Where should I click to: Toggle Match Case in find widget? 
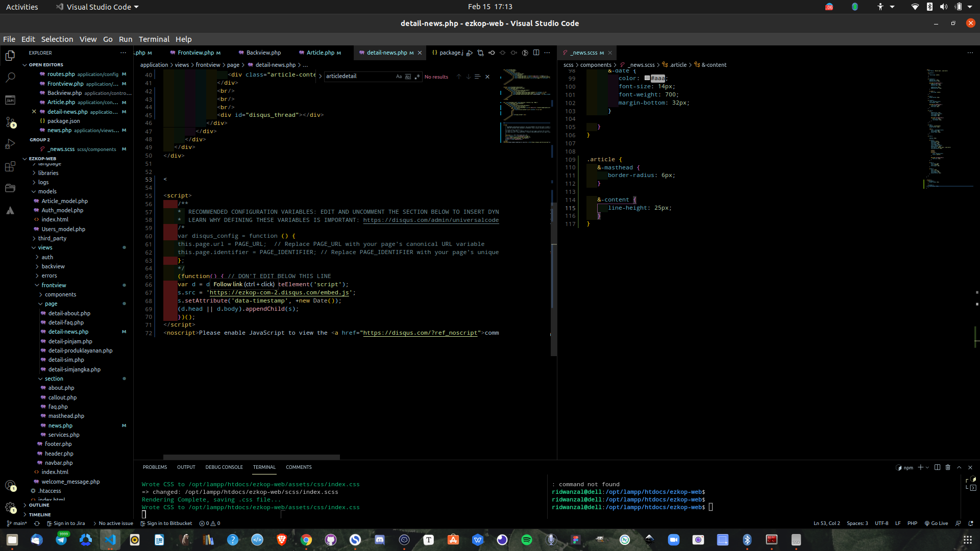pyautogui.click(x=399, y=77)
